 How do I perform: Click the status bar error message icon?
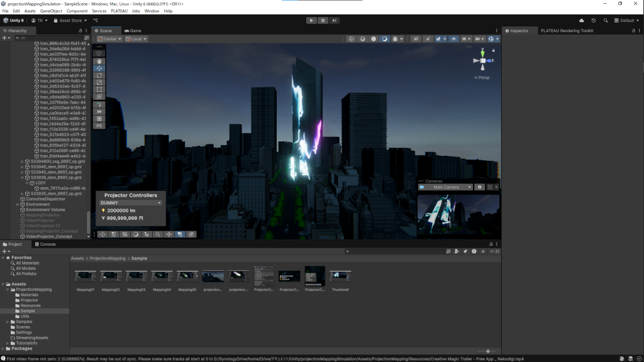pyautogui.click(x=3, y=359)
